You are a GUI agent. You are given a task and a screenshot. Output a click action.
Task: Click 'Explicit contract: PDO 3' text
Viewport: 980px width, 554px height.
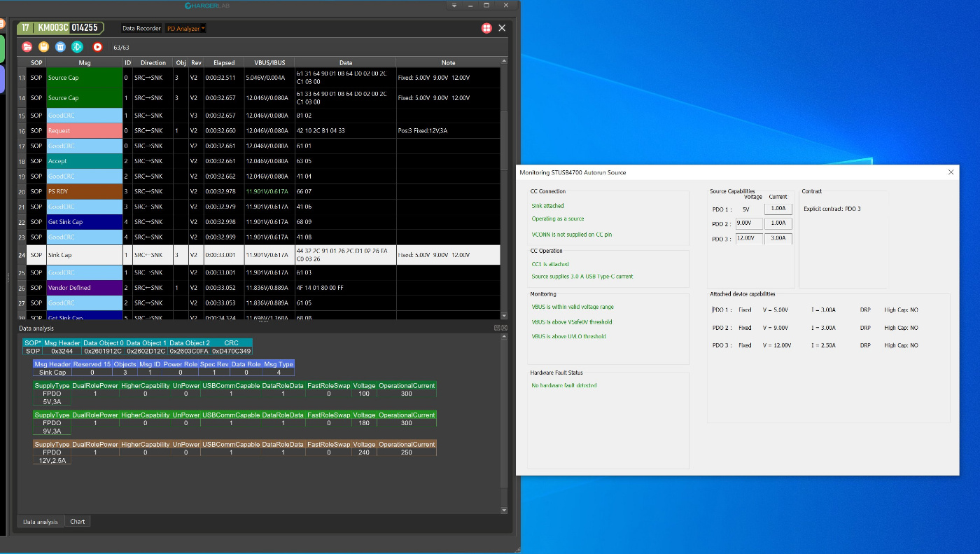point(832,209)
